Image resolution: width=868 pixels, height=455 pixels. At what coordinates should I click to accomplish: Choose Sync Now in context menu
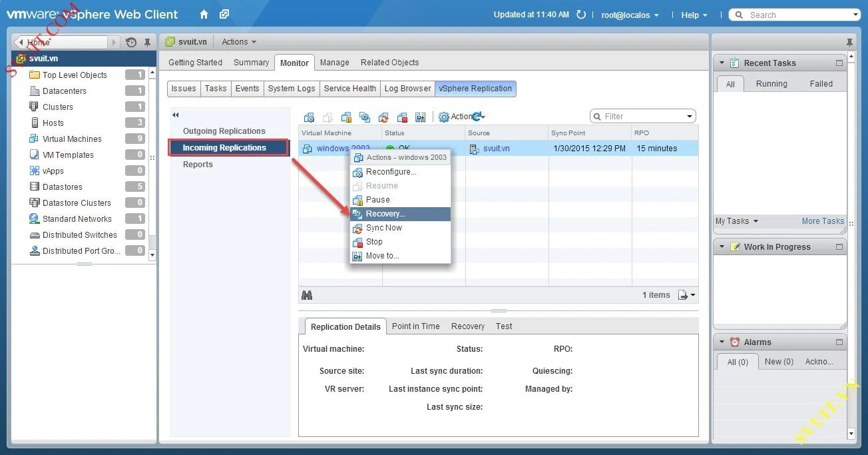coord(401,228)
